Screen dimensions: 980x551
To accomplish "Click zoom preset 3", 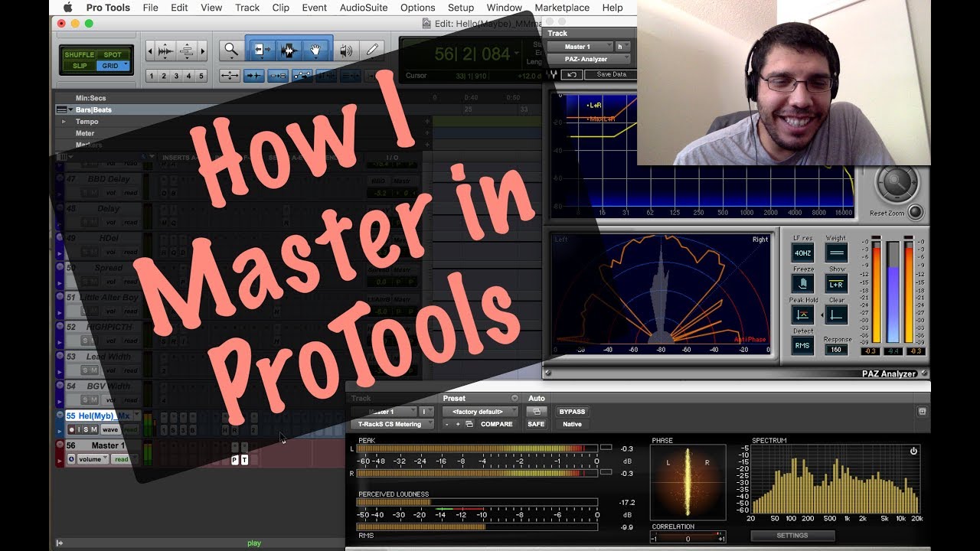I will pos(176,76).
